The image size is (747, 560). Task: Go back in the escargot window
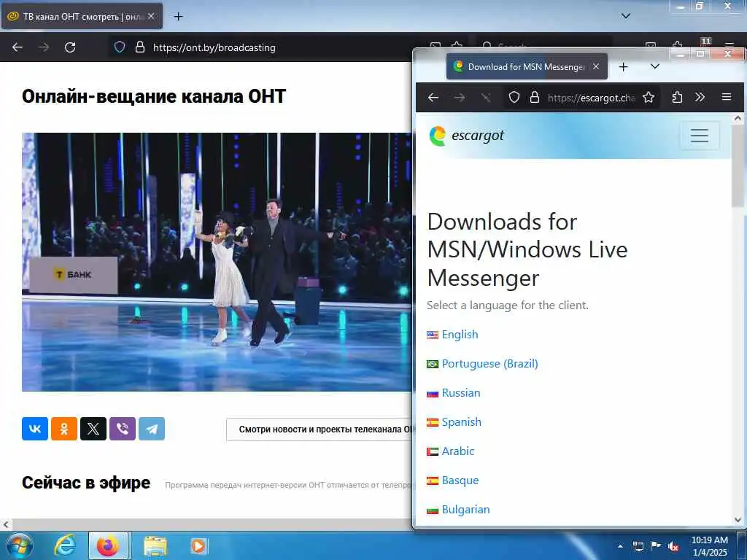433,98
